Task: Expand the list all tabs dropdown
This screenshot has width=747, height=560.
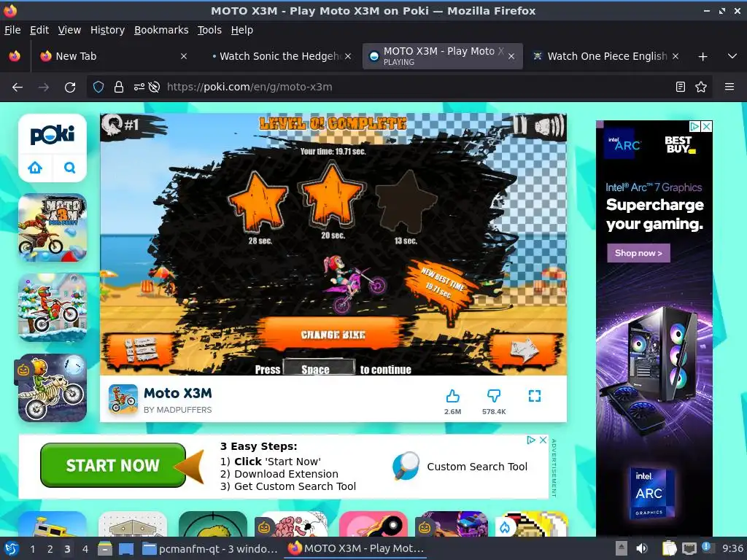Action: (x=732, y=56)
